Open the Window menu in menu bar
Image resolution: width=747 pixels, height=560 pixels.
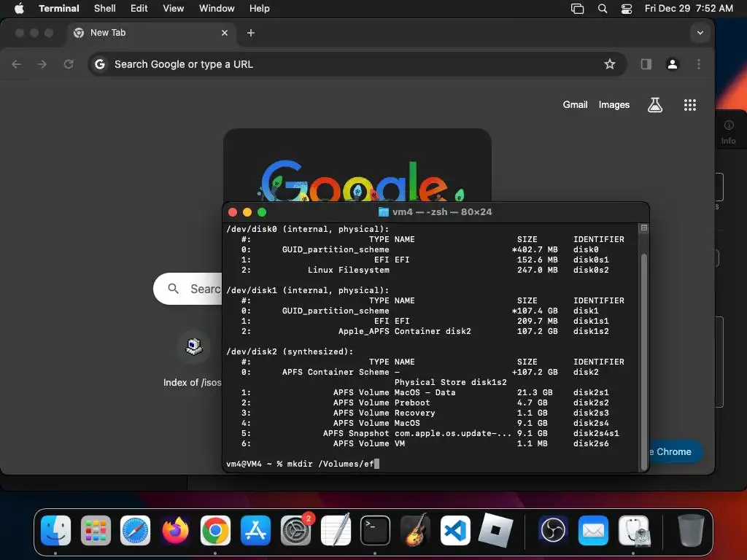(217, 8)
